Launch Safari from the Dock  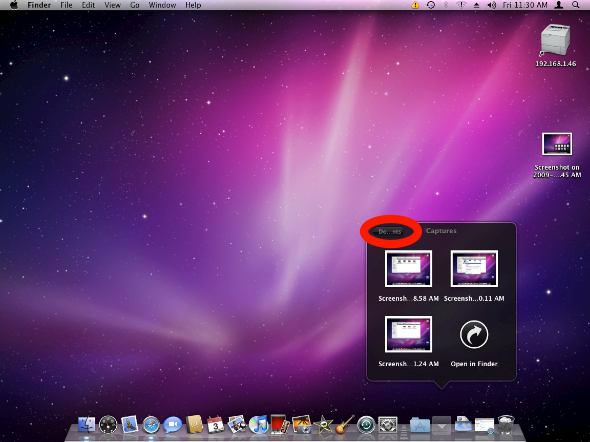(151, 425)
